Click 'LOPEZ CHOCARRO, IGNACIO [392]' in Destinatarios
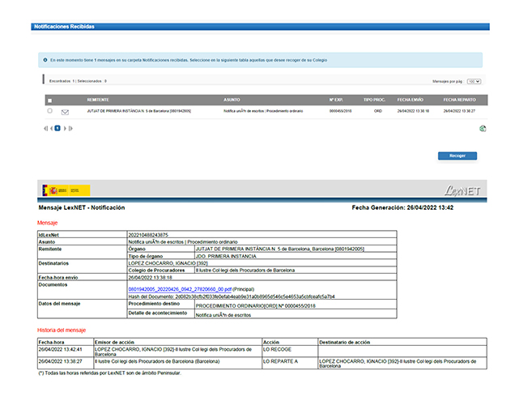532x405 pixels. coord(168,263)
